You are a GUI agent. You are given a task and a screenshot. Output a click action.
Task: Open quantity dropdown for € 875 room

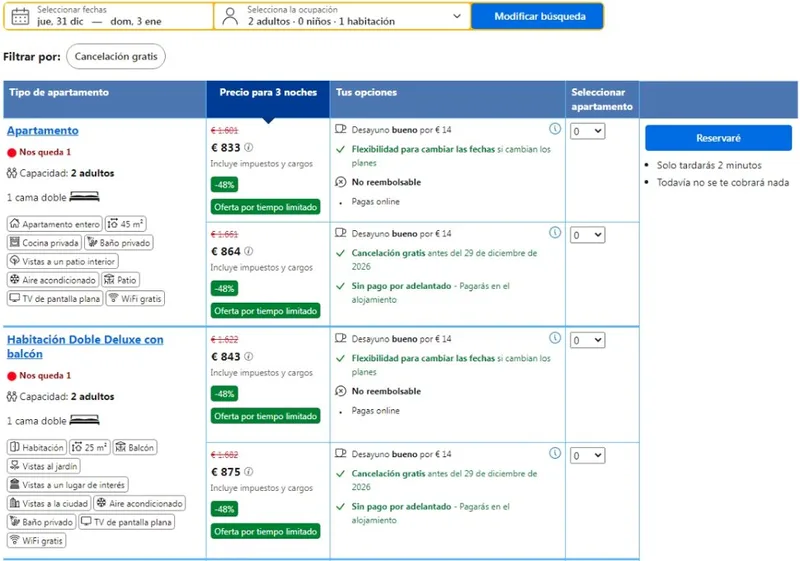587,455
